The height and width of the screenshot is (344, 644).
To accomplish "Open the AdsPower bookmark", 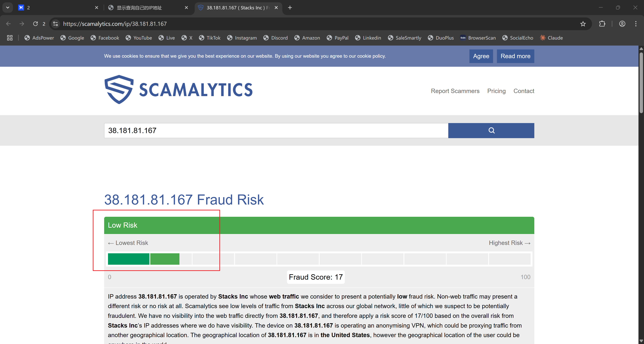I will point(39,38).
